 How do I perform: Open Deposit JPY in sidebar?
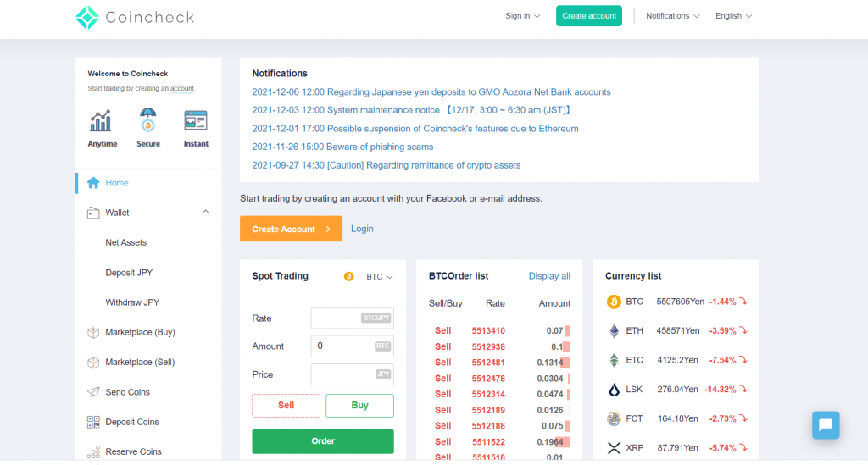click(129, 273)
